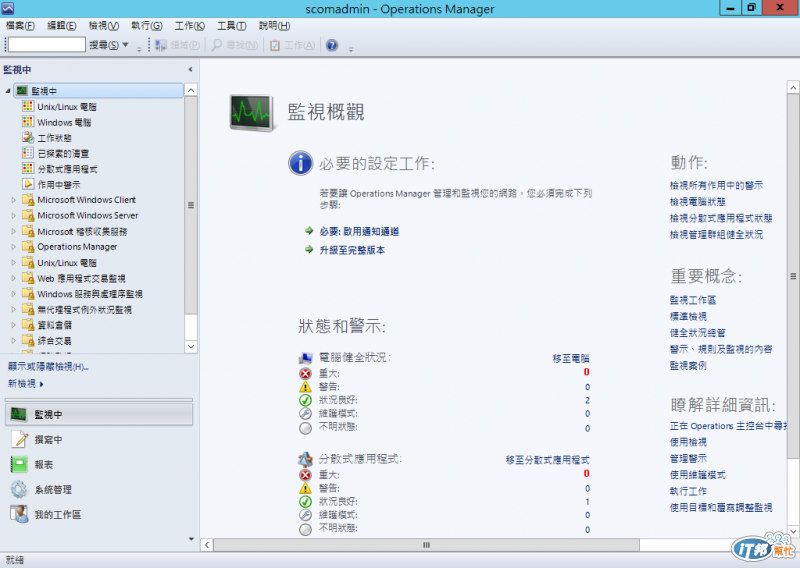The image size is (800, 568).
Task: Click the search text input field
Action: 47,45
